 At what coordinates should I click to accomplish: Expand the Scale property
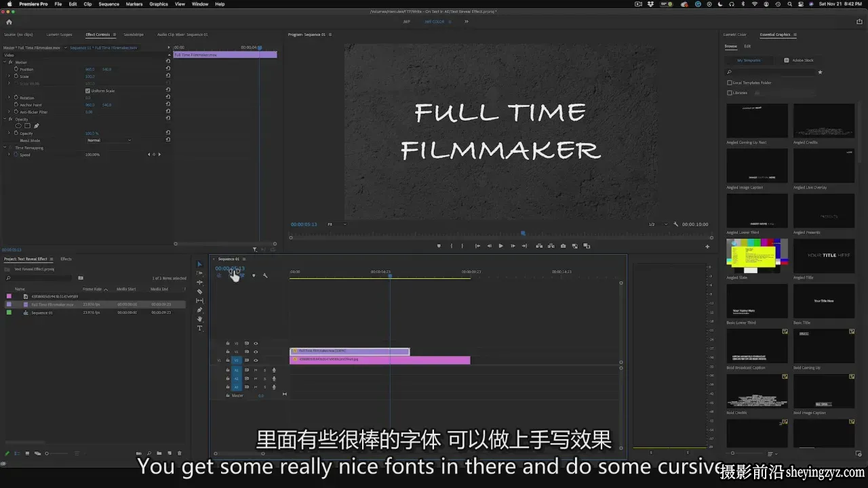(9, 77)
